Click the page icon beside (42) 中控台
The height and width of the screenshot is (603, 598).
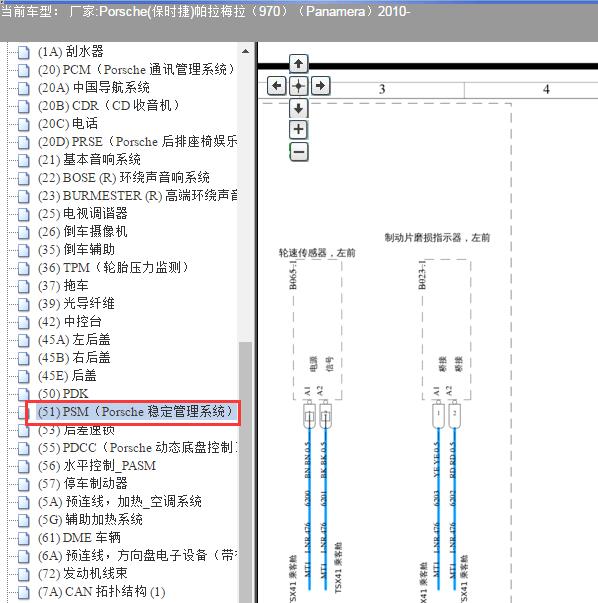coord(23,322)
